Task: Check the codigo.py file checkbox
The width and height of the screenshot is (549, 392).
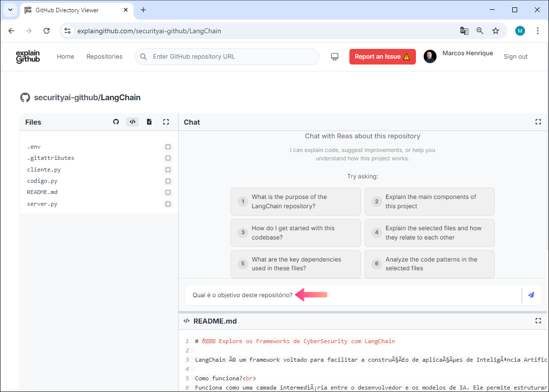Action: click(x=168, y=181)
